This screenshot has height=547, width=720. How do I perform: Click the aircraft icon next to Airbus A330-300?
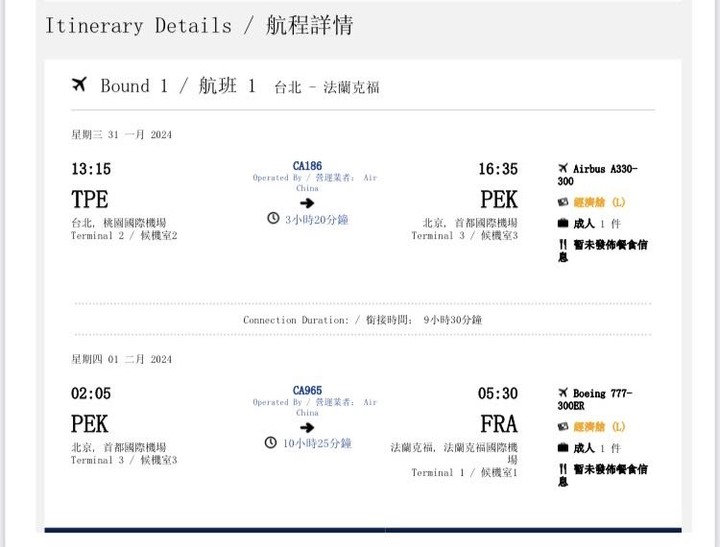563,168
